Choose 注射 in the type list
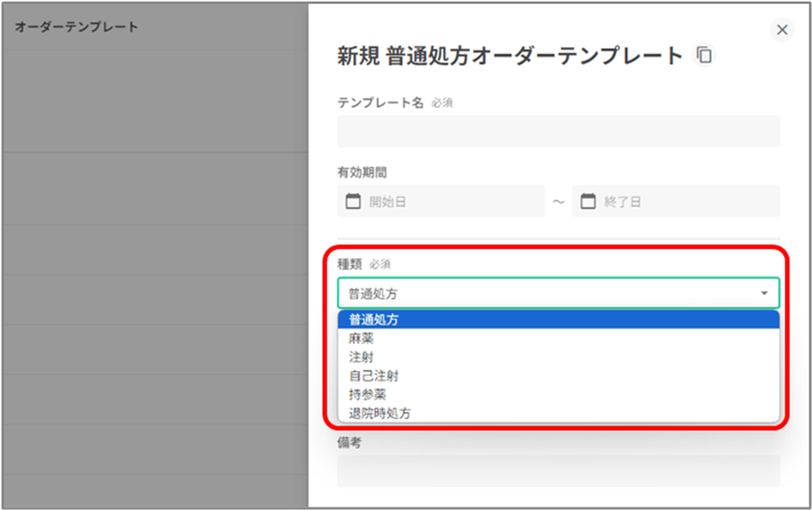This screenshot has height=510, width=812. (361, 357)
